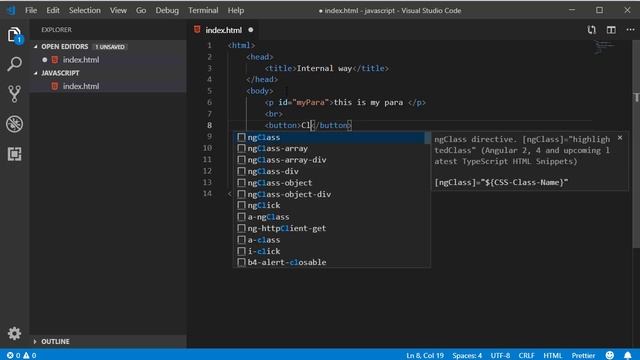
Task: Choose the ngClass-div suggestion
Action: pyautogui.click(x=329, y=171)
